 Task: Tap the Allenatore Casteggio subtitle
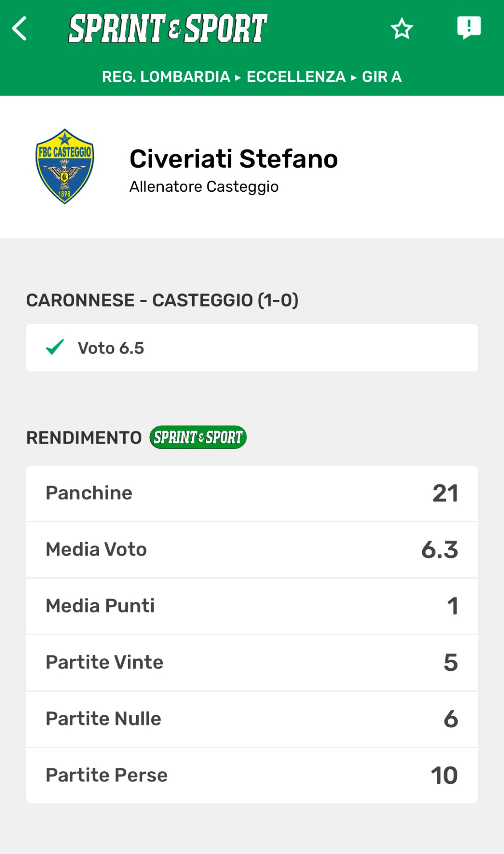[204, 187]
